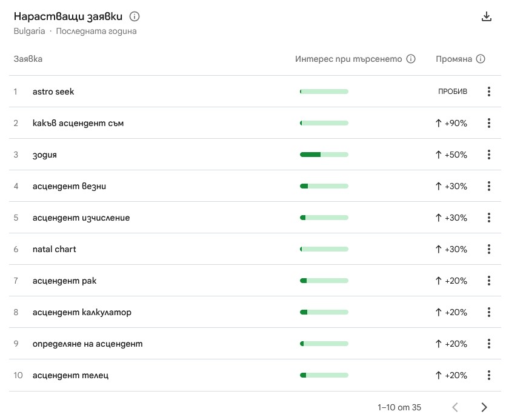Open the three-dot menu for какъв асцендент съм
506x420 pixels.
489,123
